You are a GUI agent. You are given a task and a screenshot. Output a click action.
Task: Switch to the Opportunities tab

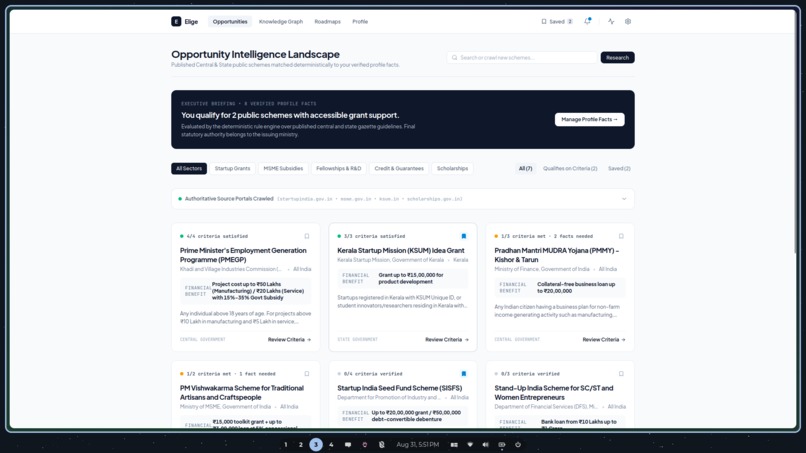[x=230, y=22]
